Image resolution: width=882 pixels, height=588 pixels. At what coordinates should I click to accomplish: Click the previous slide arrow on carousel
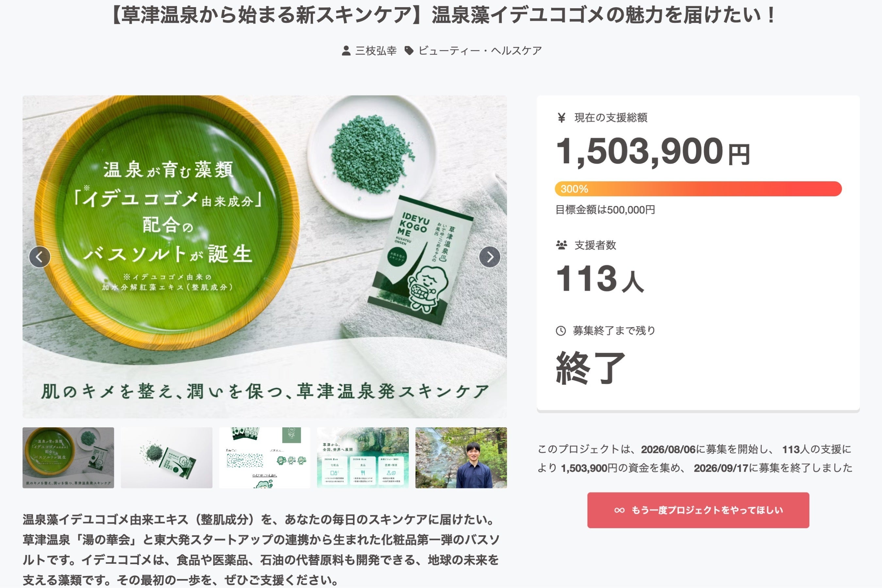click(x=40, y=257)
